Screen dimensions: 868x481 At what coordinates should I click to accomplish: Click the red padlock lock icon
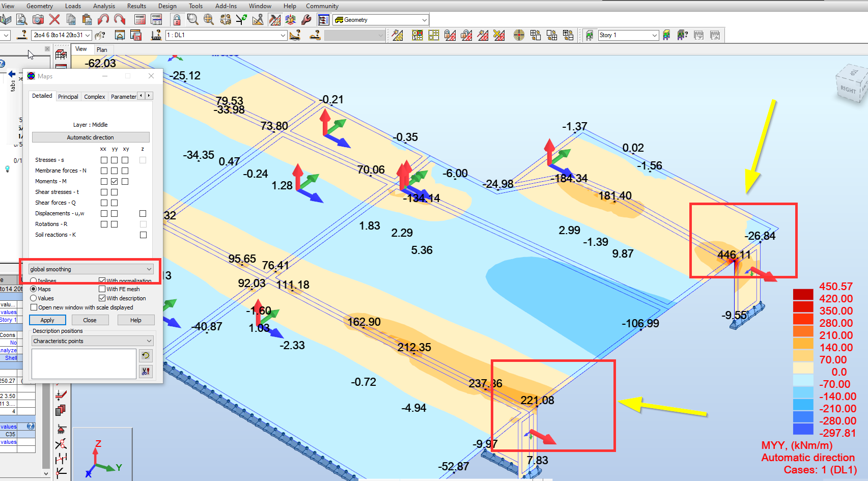point(177,19)
